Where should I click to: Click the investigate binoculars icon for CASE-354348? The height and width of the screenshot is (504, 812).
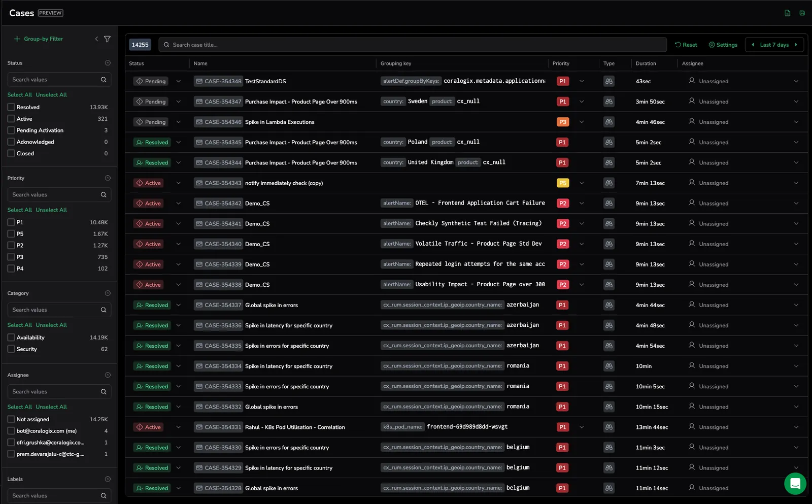(x=609, y=81)
